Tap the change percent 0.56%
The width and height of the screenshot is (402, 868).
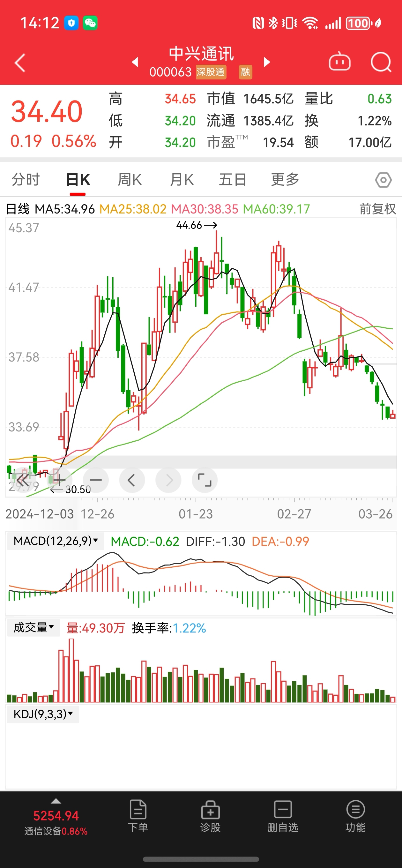click(74, 141)
